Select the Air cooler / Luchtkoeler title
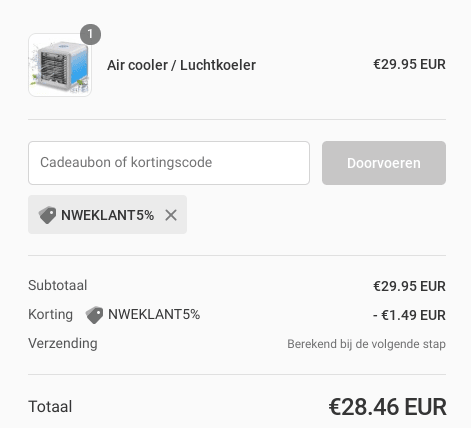Image resolution: width=471 pixels, height=428 pixels. click(x=181, y=65)
